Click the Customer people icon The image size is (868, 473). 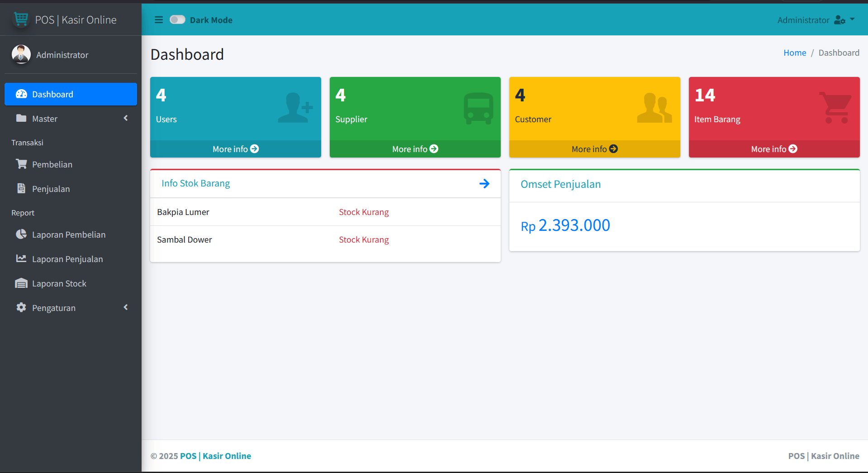tap(655, 108)
